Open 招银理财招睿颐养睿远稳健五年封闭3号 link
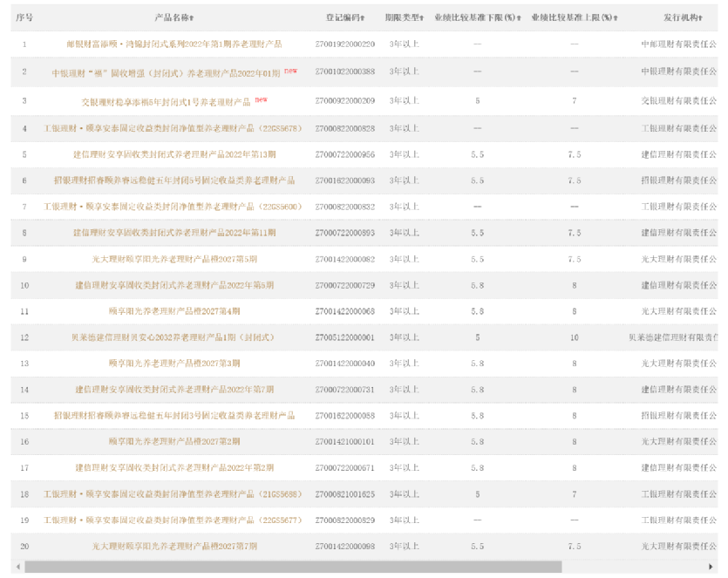 click(x=174, y=416)
